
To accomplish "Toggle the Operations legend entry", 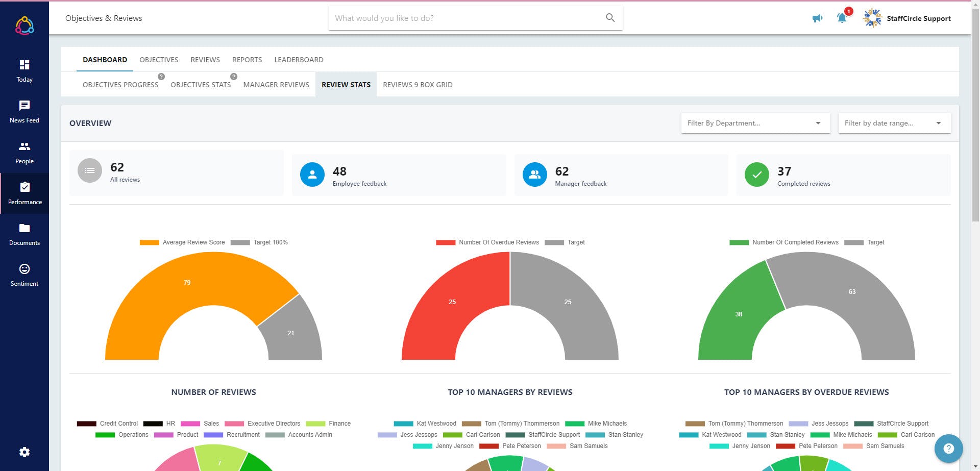I will (x=121, y=435).
